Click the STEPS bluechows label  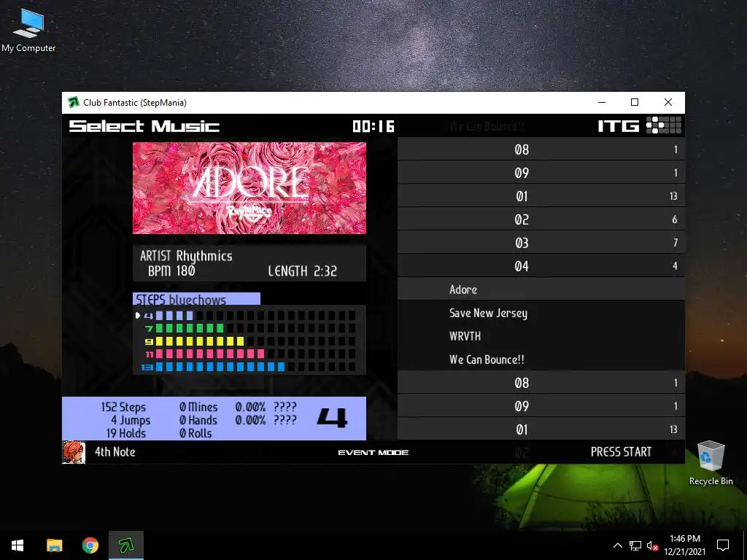tap(196, 299)
